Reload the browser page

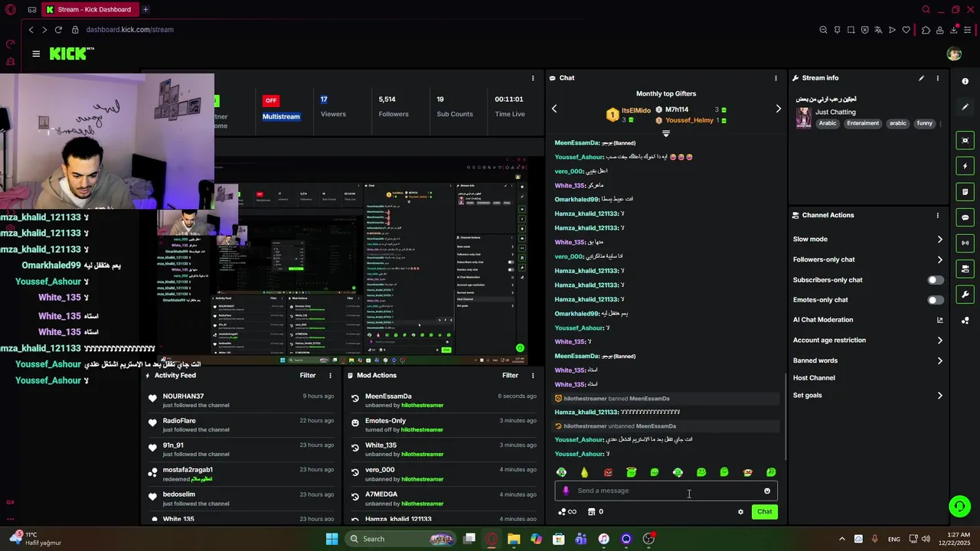57,30
